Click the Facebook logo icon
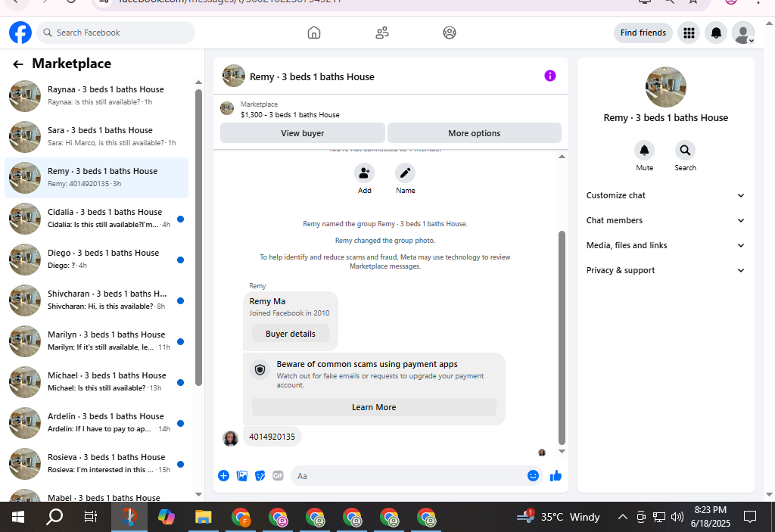775x532 pixels. tap(20, 33)
